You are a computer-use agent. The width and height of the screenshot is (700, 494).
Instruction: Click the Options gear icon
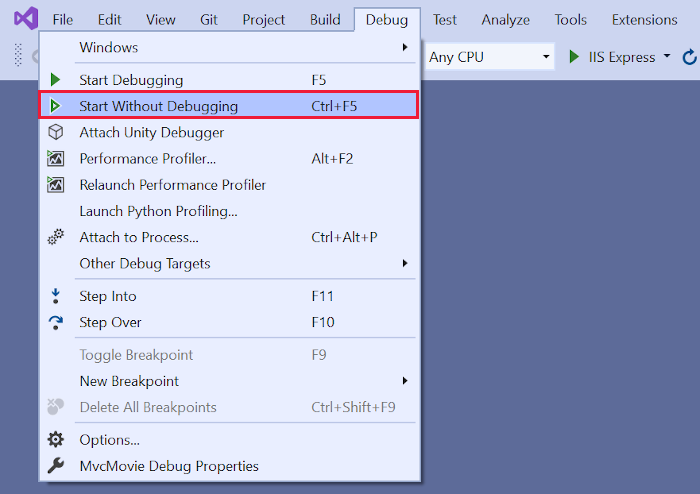tap(56, 439)
